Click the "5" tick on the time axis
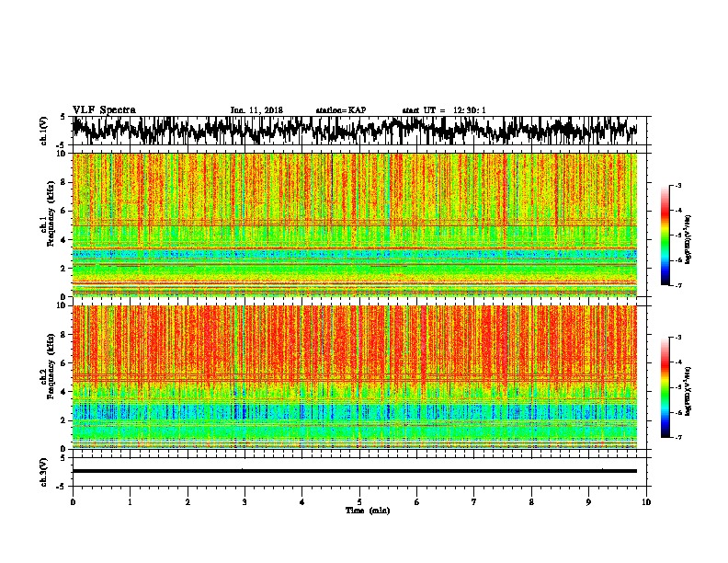This screenshot has height=563, width=728. pyautogui.click(x=359, y=502)
